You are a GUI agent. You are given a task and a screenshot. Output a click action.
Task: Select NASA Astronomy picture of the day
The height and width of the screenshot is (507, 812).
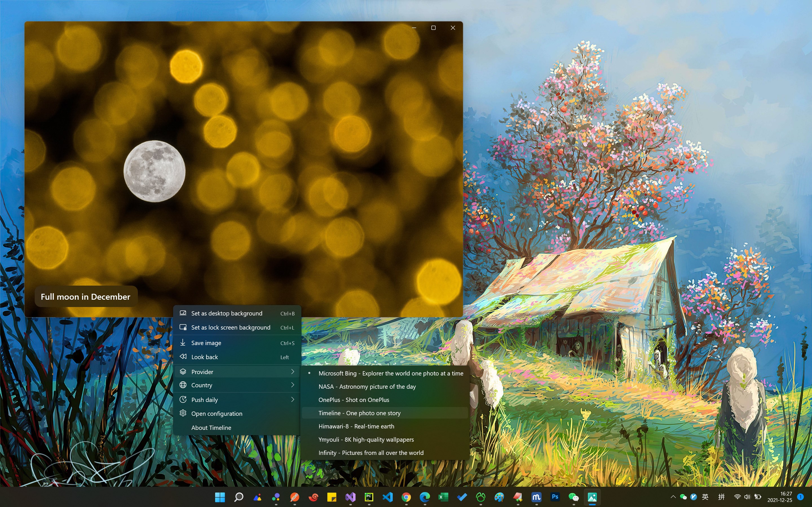367,387
